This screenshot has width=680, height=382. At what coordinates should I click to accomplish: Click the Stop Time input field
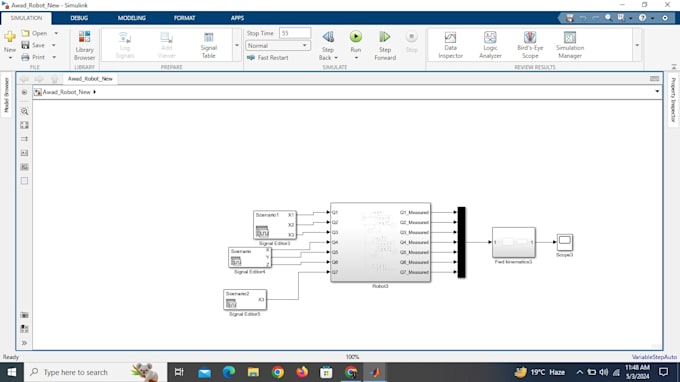(295, 33)
